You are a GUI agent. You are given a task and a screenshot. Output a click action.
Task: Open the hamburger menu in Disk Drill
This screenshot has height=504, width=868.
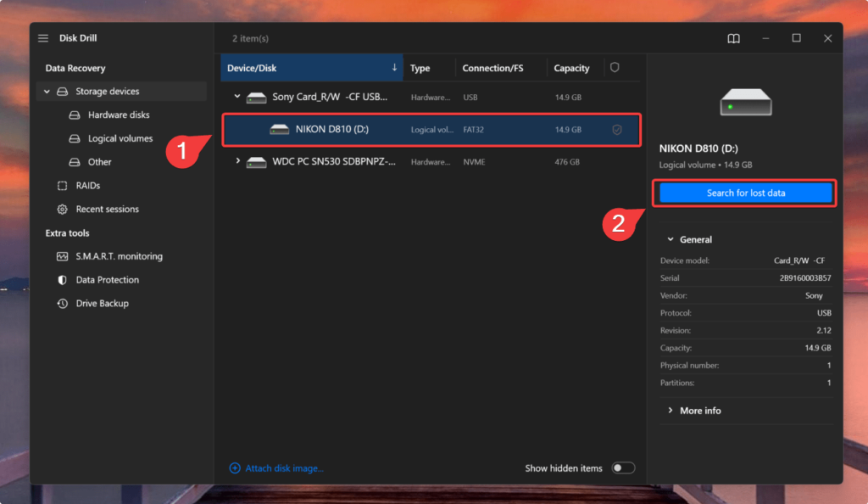pyautogui.click(x=42, y=37)
